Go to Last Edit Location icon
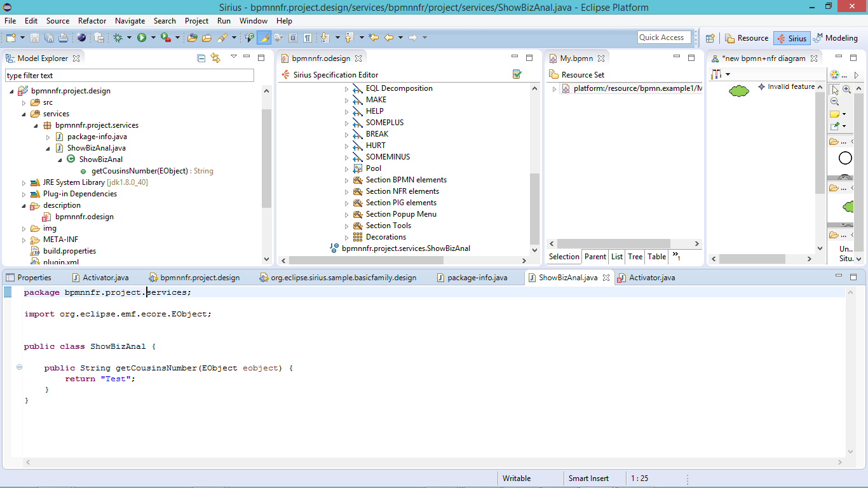This screenshot has width=868, height=488. point(374,38)
